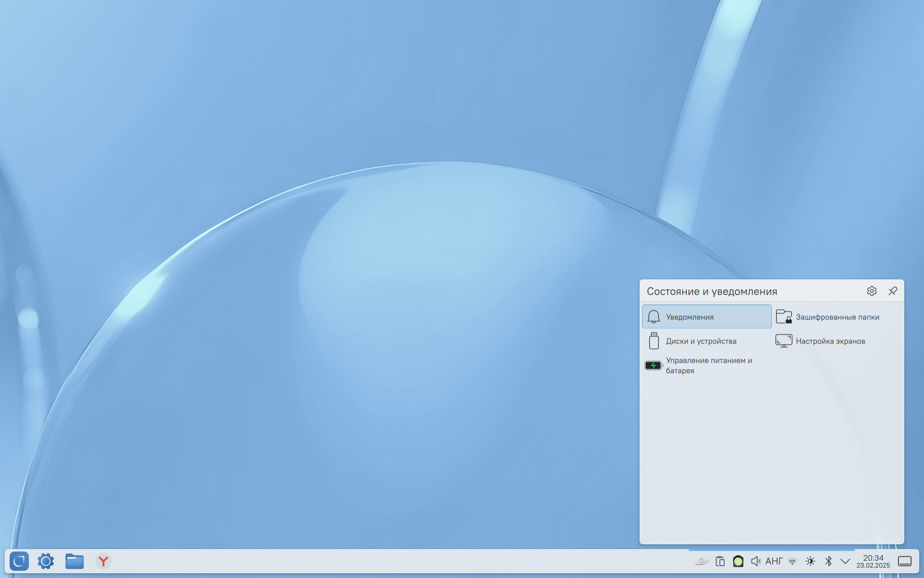Collapse hidden tray icons chevron
This screenshot has height=578, width=924.
tap(845, 561)
